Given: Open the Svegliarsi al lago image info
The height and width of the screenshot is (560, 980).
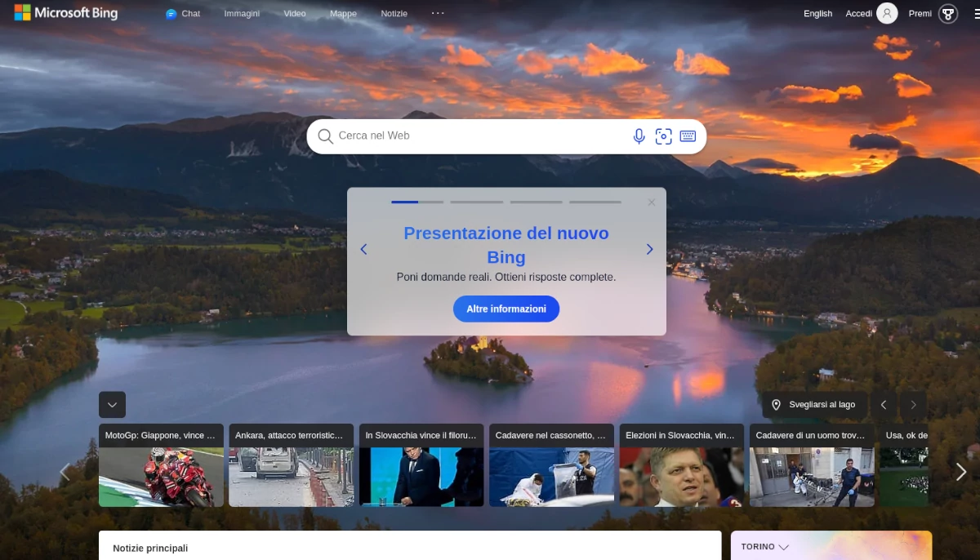Looking at the screenshot, I should coord(814,405).
